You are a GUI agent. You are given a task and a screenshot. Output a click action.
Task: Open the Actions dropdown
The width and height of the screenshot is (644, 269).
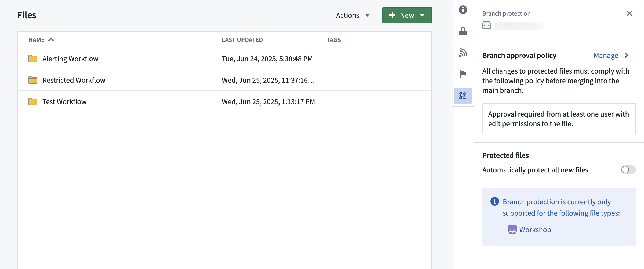(x=352, y=15)
